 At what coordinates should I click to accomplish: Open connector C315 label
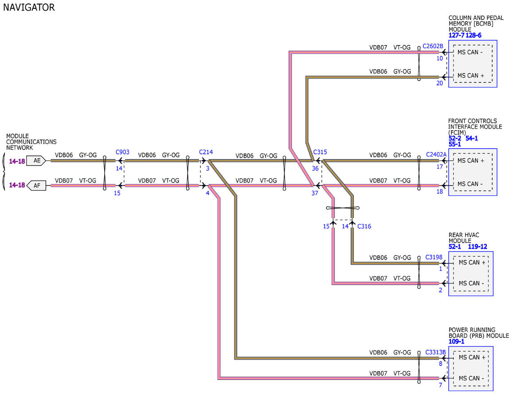320,152
